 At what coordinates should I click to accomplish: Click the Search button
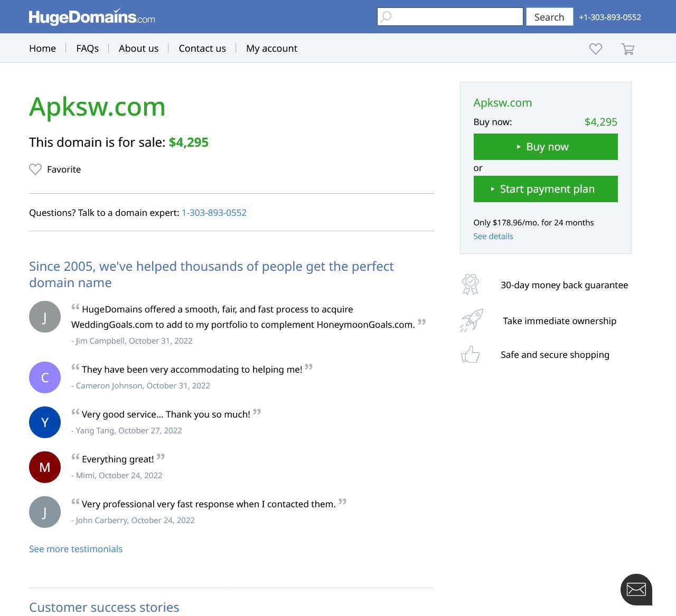click(x=549, y=17)
